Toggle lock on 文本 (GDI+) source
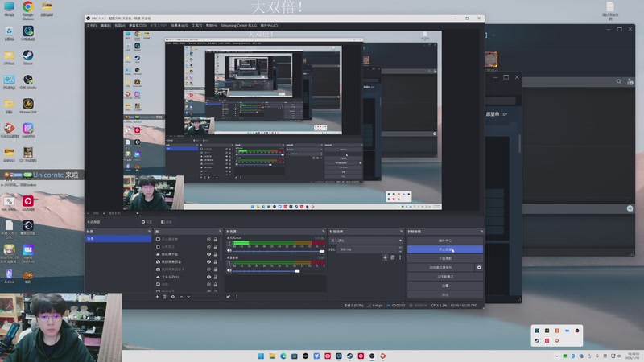644x362 pixels. coord(215,277)
